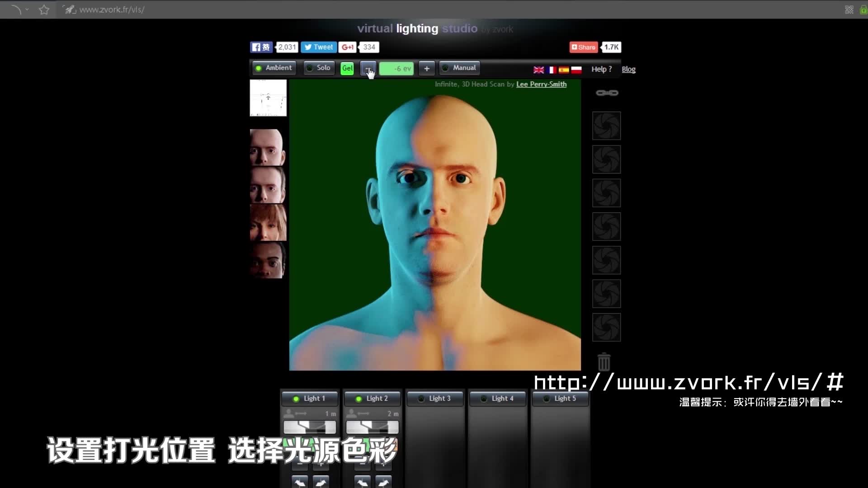Open Light 2 modifier type selector
The height and width of the screenshot is (488, 868).
tap(373, 427)
